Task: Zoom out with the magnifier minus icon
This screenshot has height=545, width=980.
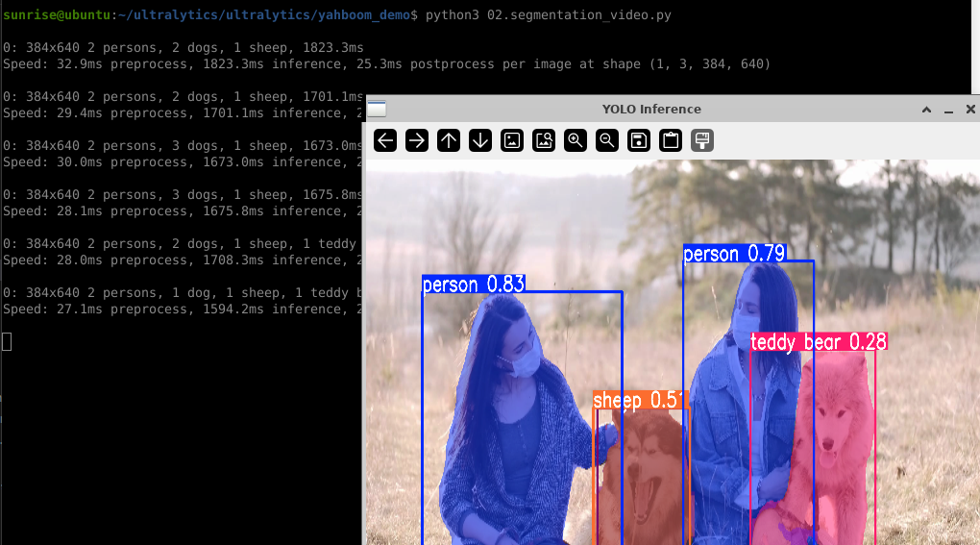Action: coord(607,140)
